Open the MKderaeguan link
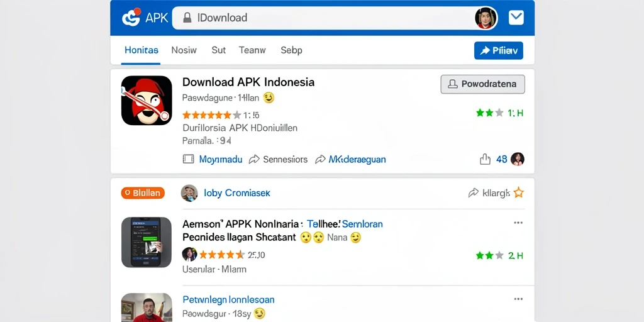Screen dimensions: 644x322 point(357,159)
